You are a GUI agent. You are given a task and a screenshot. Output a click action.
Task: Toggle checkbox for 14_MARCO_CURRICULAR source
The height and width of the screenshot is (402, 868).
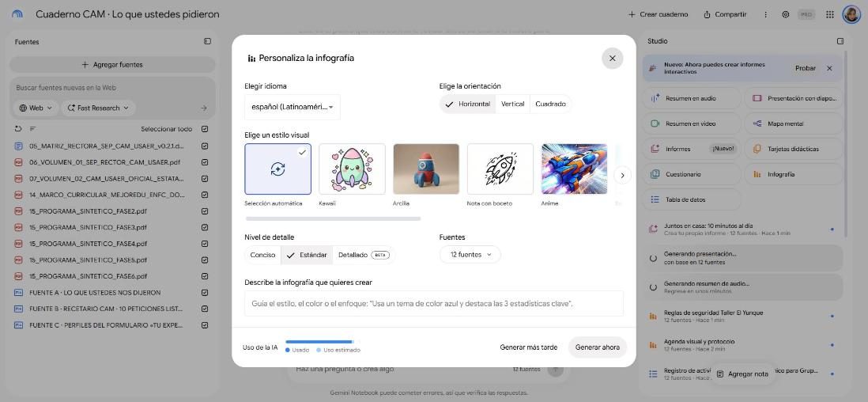point(205,195)
